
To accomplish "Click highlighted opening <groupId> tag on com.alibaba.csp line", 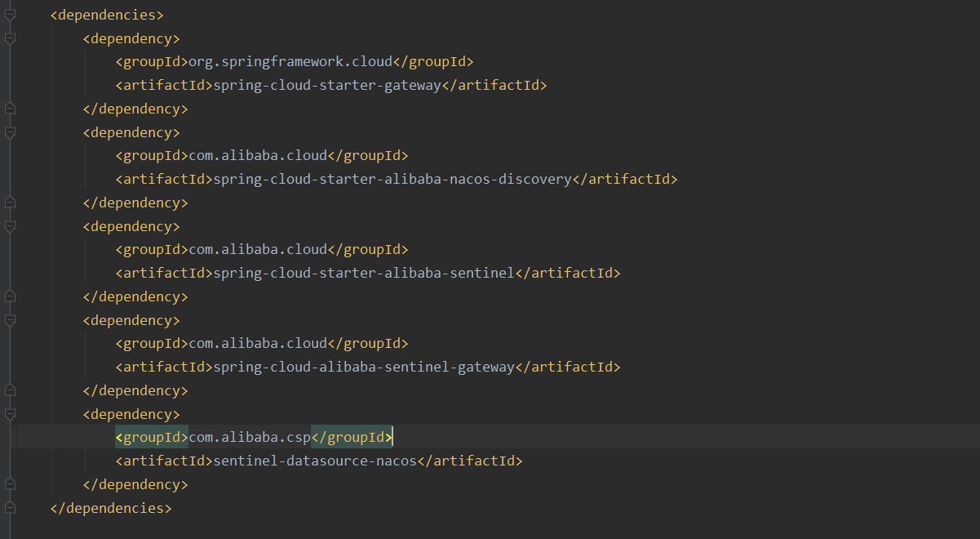I will (x=152, y=437).
